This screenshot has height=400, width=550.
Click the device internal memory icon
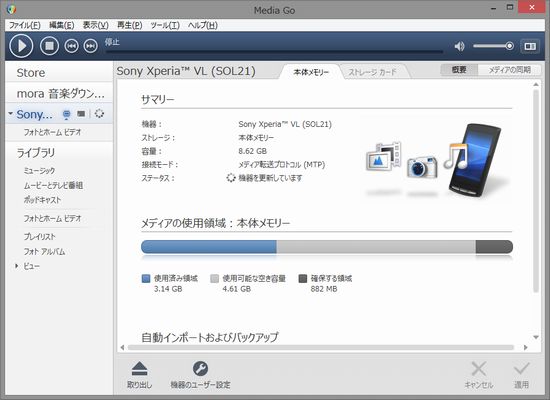(66, 114)
